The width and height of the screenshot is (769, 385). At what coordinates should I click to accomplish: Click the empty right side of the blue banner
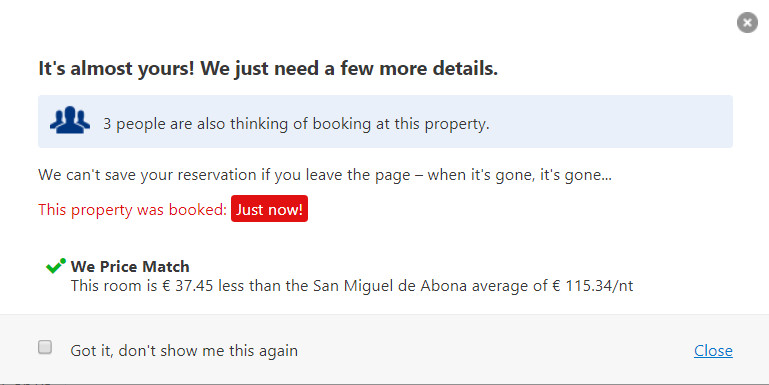[x=613, y=122]
